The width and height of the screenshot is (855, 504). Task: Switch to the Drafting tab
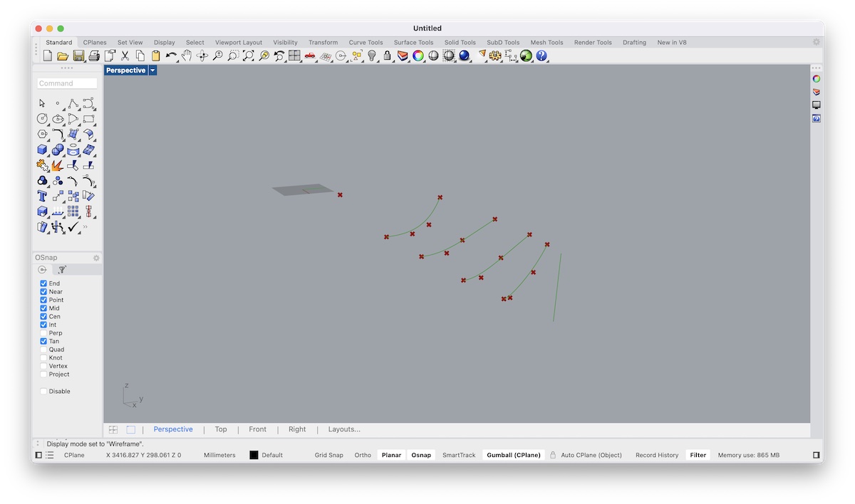[x=634, y=43]
